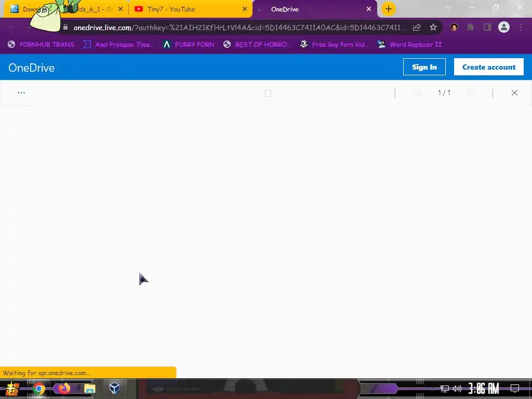Click the share this page icon
The image size is (532, 399).
[417, 28]
